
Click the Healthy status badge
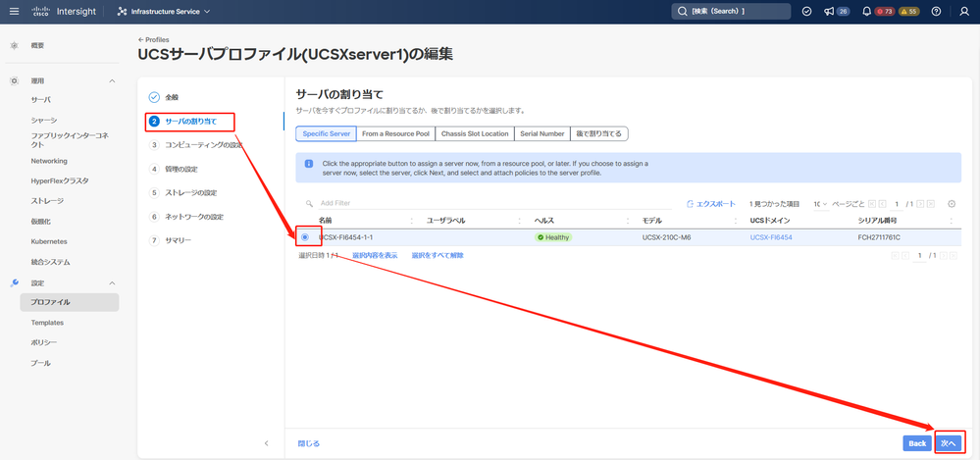pyautogui.click(x=553, y=237)
